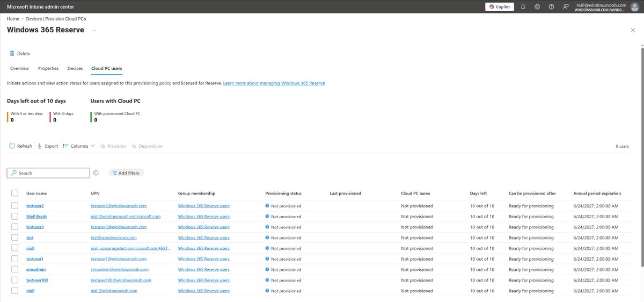Go to Home breadcrumb
Image resolution: width=644 pixels, height=302 pixels.
click(13, 19)
